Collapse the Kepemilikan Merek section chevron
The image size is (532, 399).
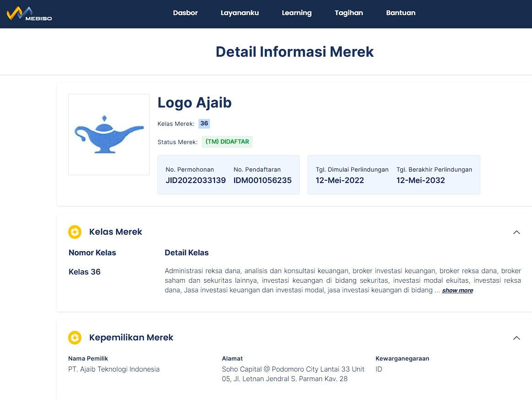516,338
